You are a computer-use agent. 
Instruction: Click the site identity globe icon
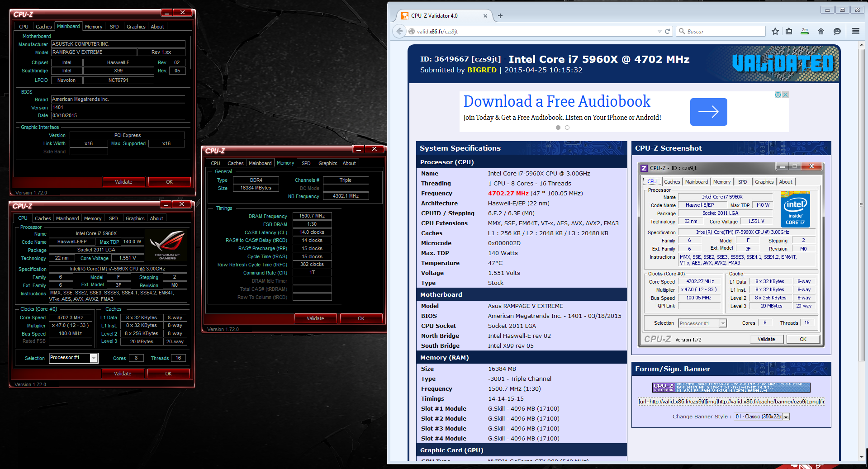(412, 31)
